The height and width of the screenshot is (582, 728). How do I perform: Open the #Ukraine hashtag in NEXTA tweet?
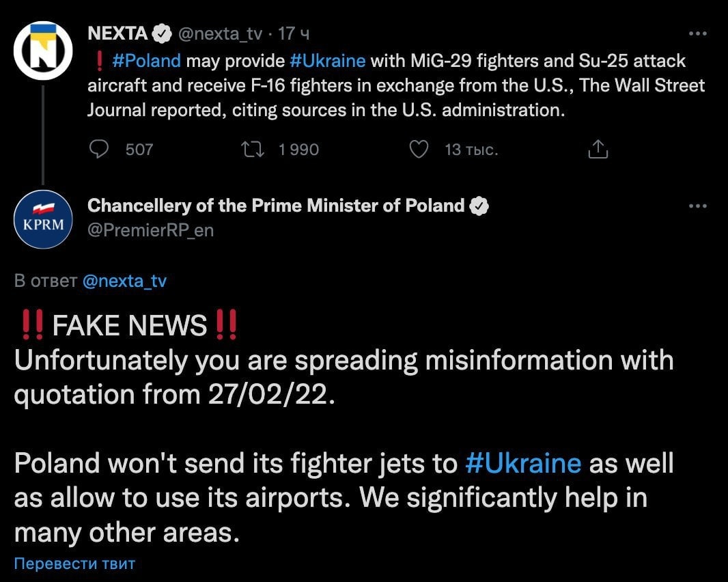click(x=328, y=61)
